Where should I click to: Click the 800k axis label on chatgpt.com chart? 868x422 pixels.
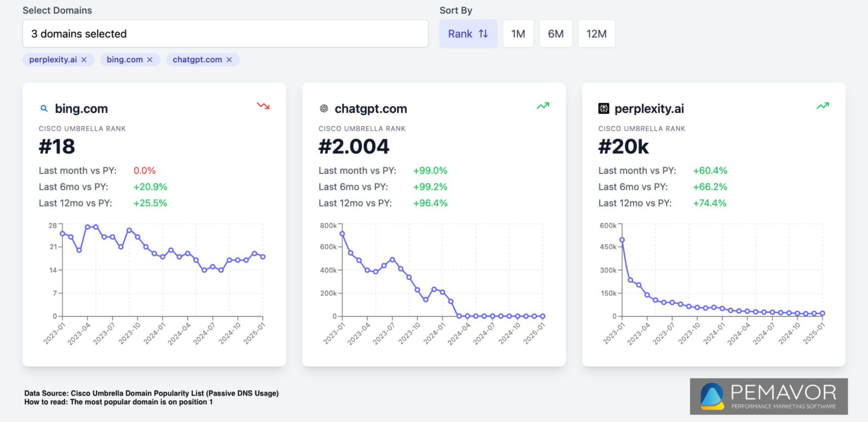pyautogui.click(x=328, y=225)
